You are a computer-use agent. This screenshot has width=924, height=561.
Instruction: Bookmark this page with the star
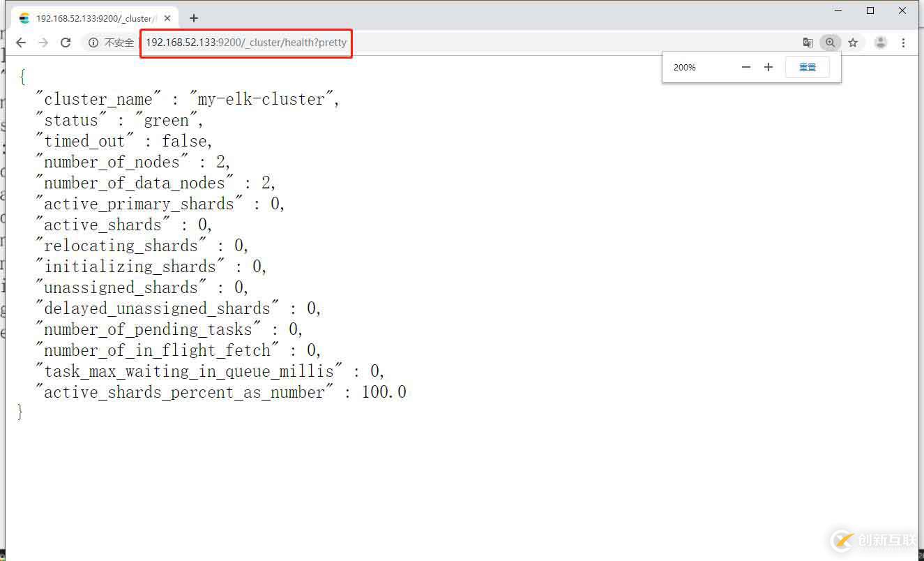(x=853, y=43)
